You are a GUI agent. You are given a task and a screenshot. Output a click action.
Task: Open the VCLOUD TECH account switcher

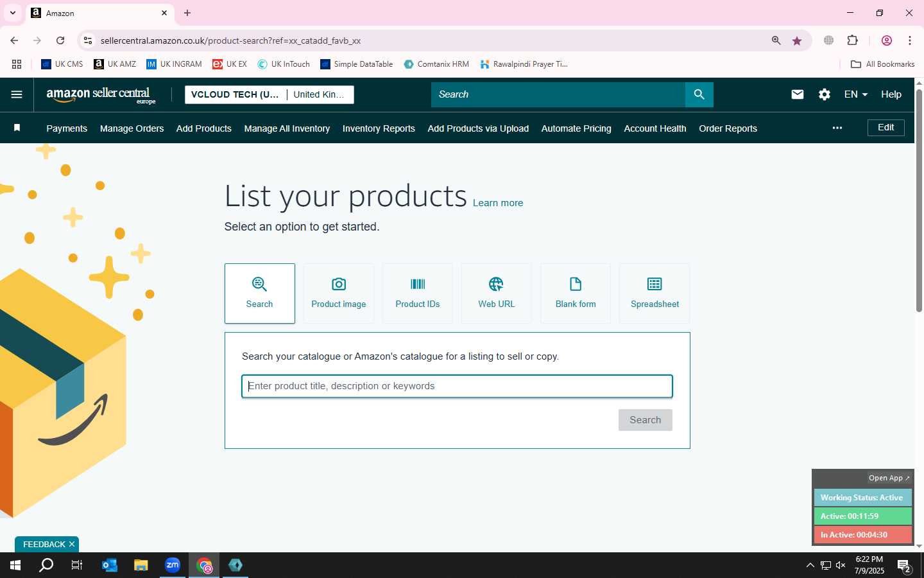235,94
